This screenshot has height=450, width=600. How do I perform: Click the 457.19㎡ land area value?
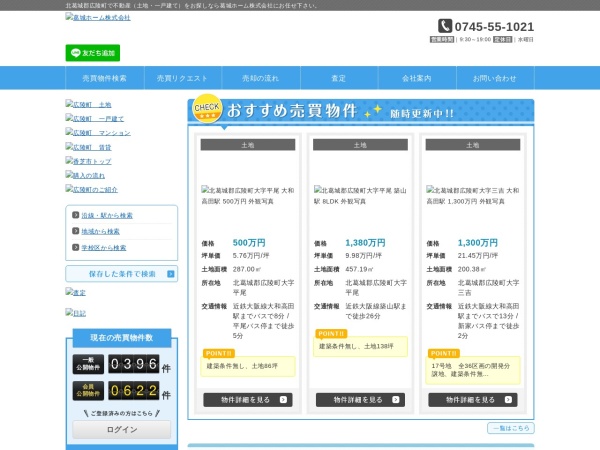[x=359, y=269]
